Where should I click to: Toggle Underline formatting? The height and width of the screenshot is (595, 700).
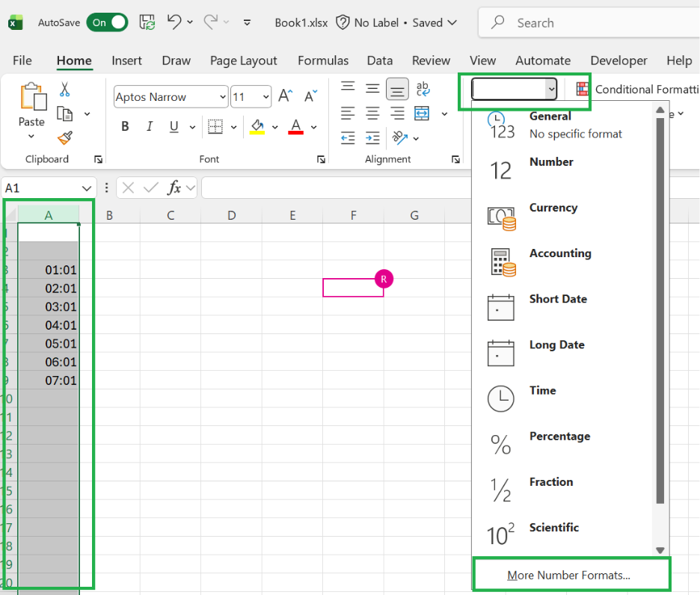pyautogui.click(x=174, y=127)
